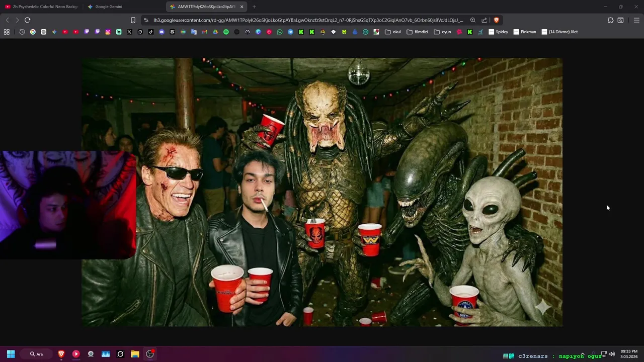
Task: Open the Gemini star bookmark
Action: click(x=54, y=32)
